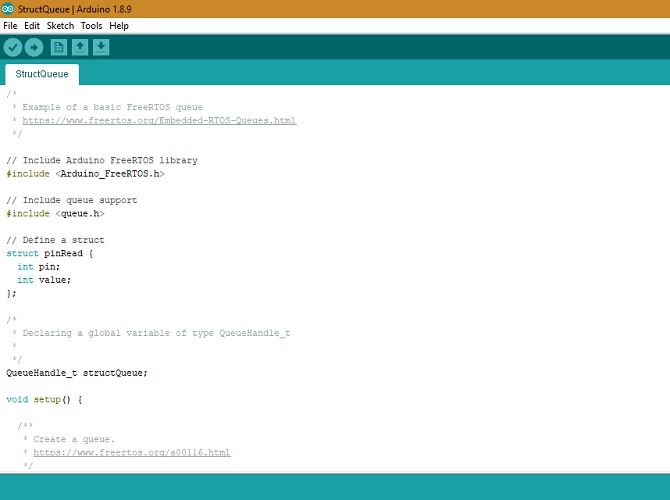
Task: Open the File menu
Action: coord(10,26)
